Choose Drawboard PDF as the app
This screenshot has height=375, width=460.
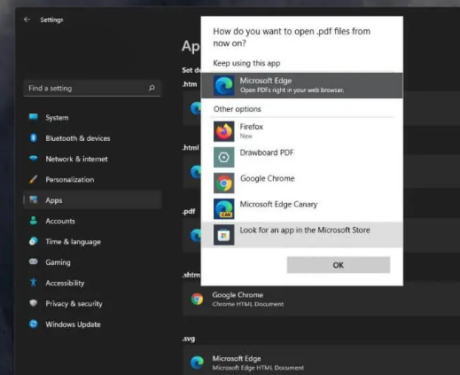[302, 157]
